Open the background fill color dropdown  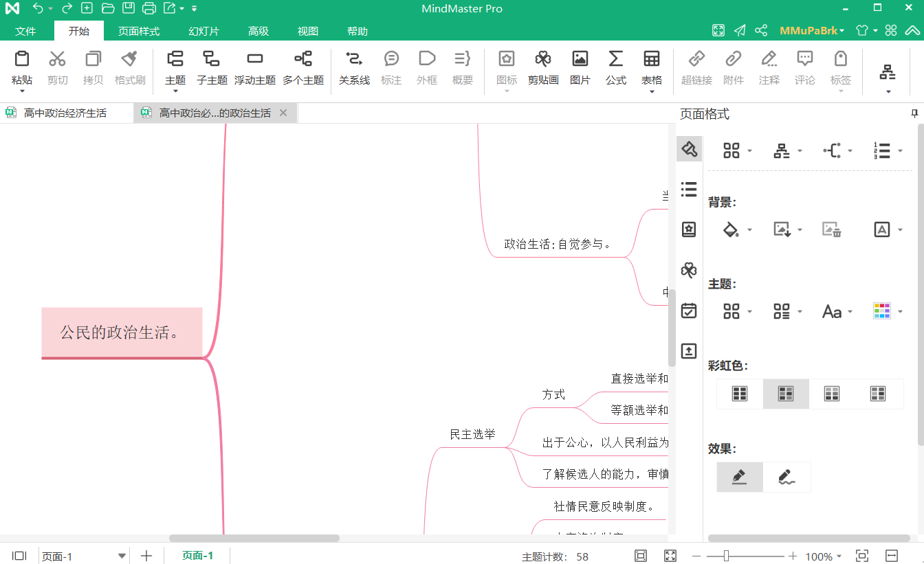click(x=749, y=230)
